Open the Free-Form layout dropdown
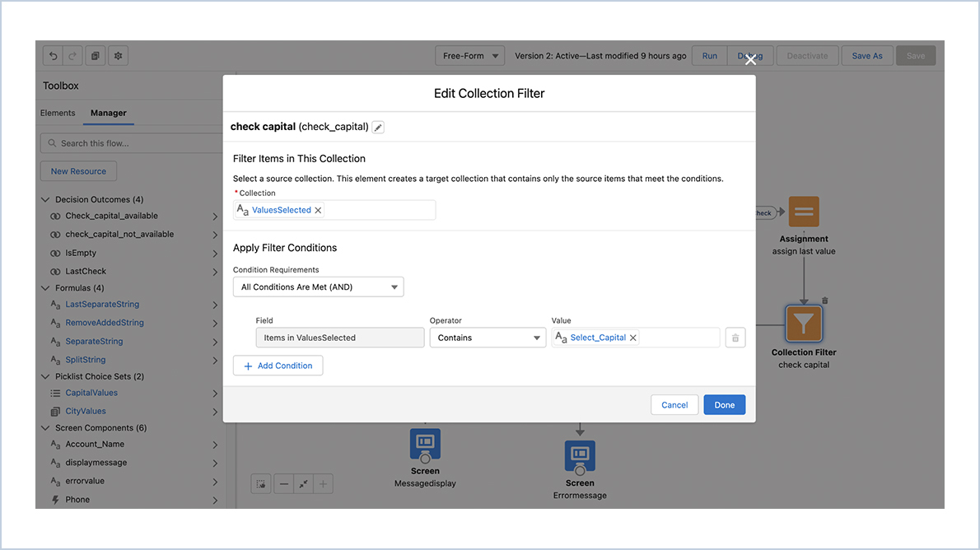Screen dimensions: 980x550 pyautogui.click(x=470, y=56)
